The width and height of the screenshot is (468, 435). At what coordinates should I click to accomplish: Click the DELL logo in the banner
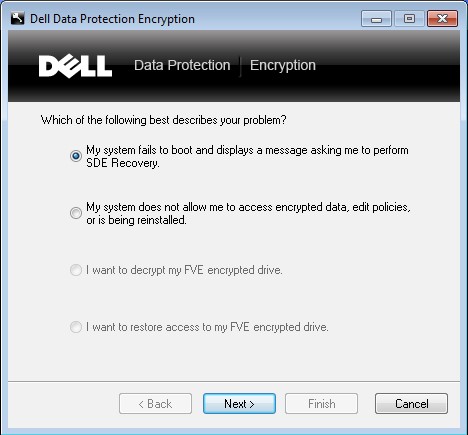[75, 66]
